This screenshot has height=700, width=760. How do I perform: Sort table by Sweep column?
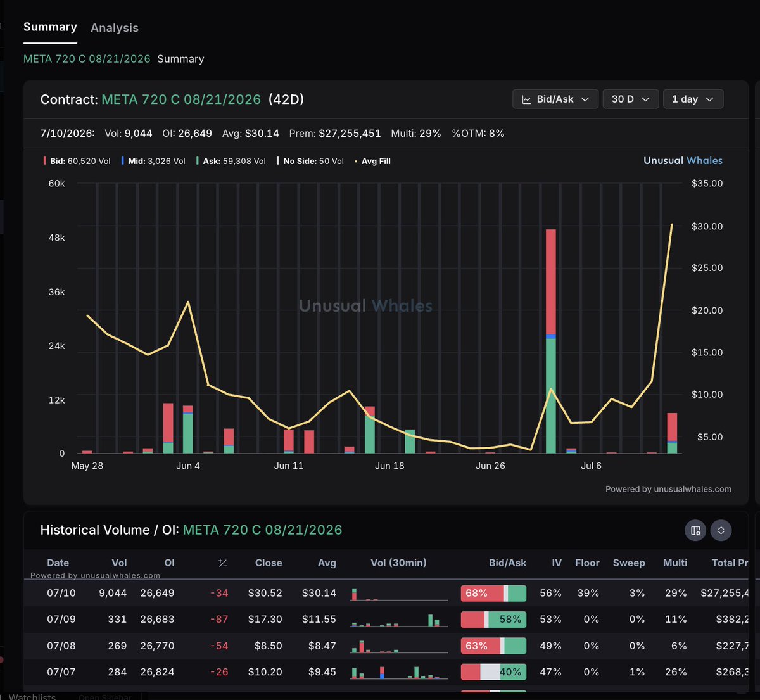629,563
